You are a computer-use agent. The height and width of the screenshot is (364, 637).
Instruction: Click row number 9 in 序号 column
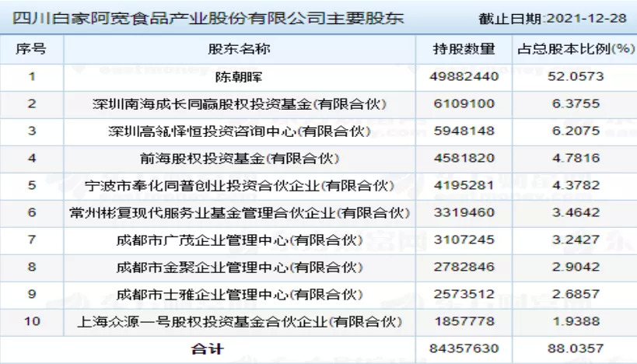click(32, 294)
